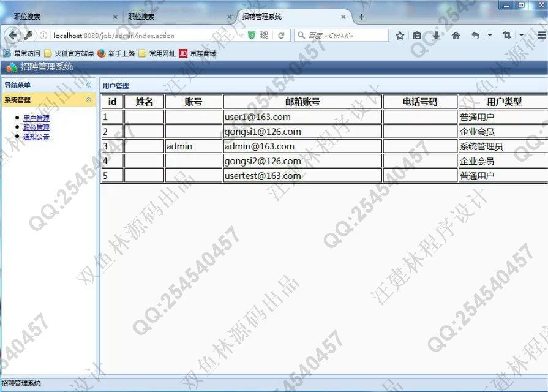The image size is (548, 392).
Task: Open 最常访问 bookmark
Action: 21,53
